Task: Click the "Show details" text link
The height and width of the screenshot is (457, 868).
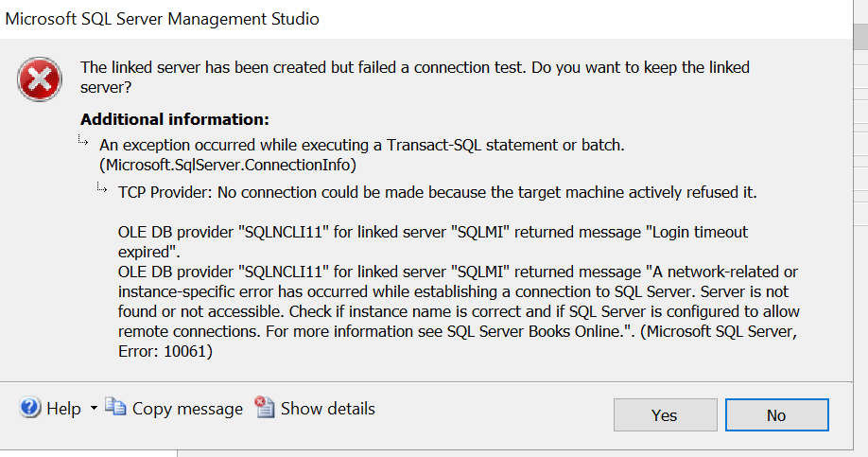Action: coord(327,409)
